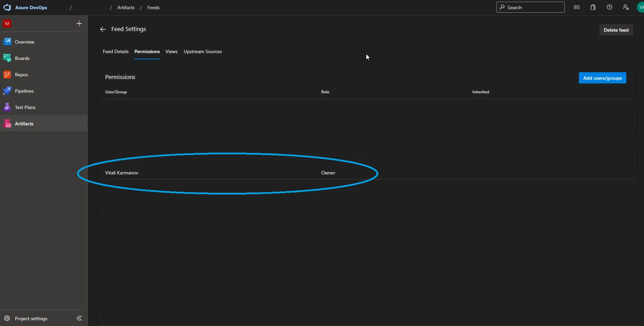Viewport: 644px width, 326px height.
Task: Open the work items list icon in header
Action: tap(577, 7)
